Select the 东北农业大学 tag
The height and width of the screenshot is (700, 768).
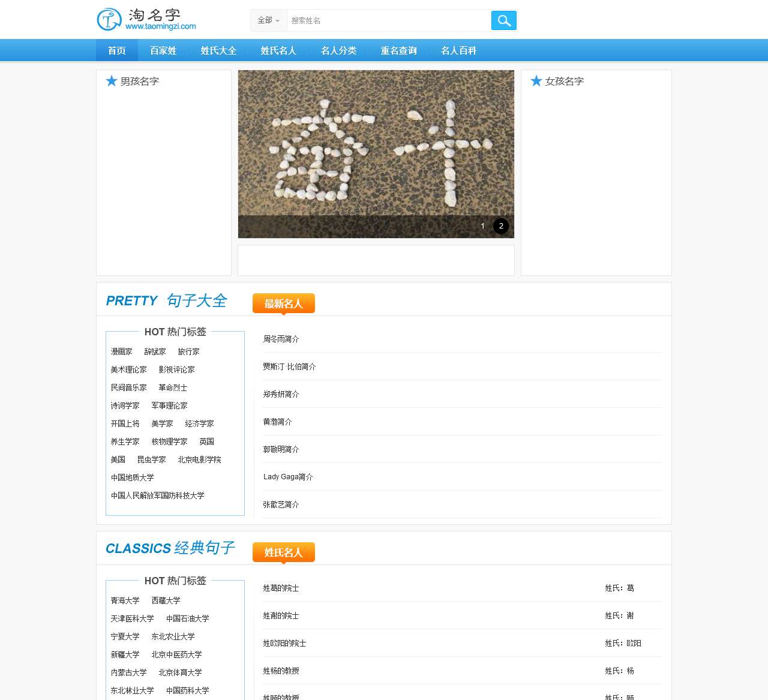pos(173,636)
